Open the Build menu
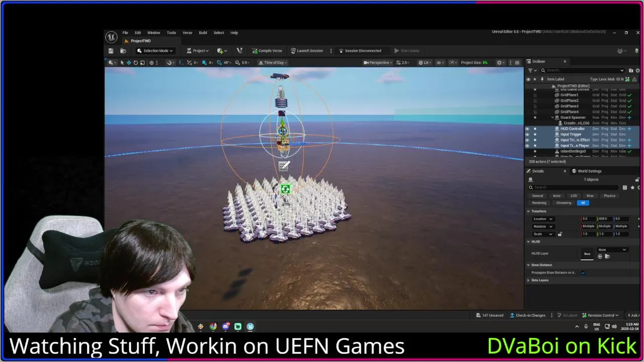This screenshot has width=644, height=362. pyautogui.click(x=203, y=33)
